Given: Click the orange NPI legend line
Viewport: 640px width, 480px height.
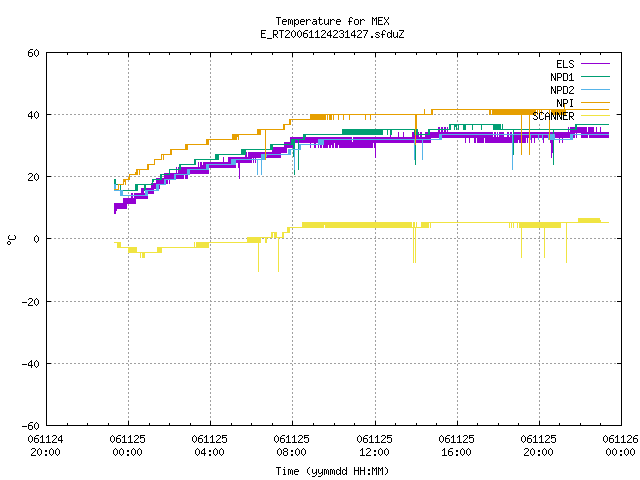Looking at the screenshot, I should 595,103.
